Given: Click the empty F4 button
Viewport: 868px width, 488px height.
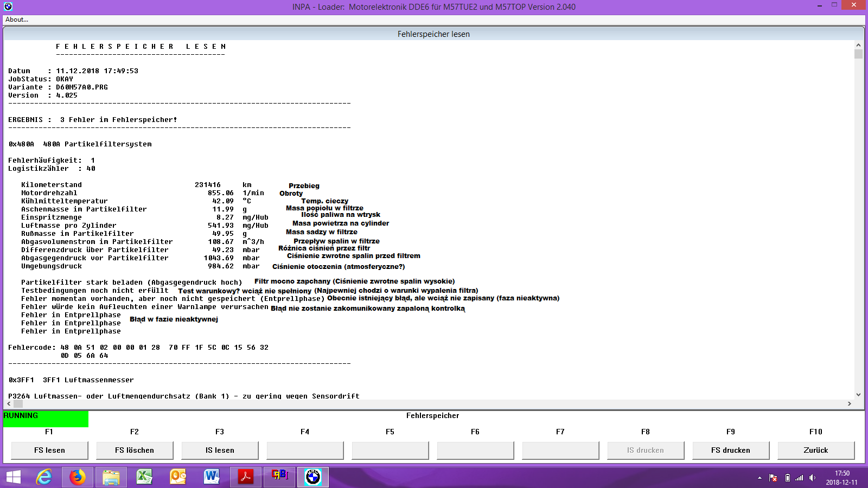Looking at the screenshot, I should click(x=305, y=450).
